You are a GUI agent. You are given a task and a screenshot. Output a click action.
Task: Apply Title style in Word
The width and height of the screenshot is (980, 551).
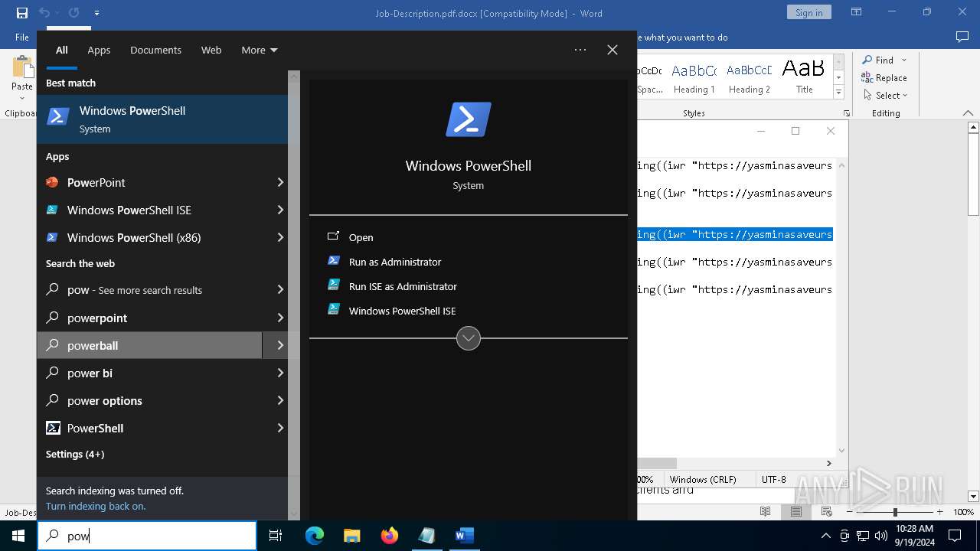(x=804, y=78)
